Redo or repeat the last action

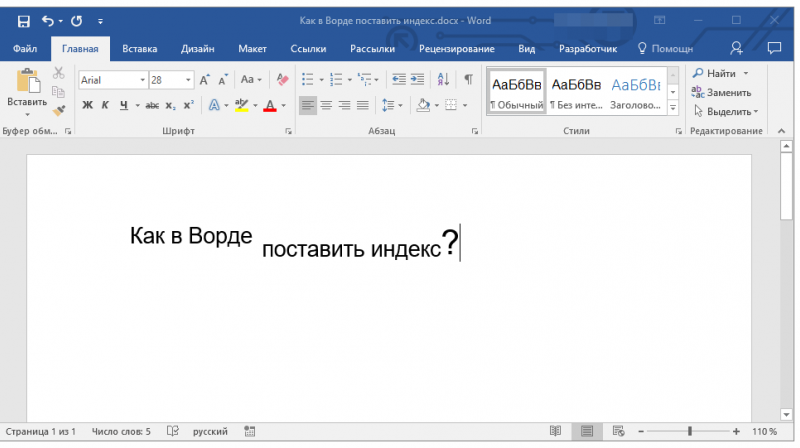point(77,21)
